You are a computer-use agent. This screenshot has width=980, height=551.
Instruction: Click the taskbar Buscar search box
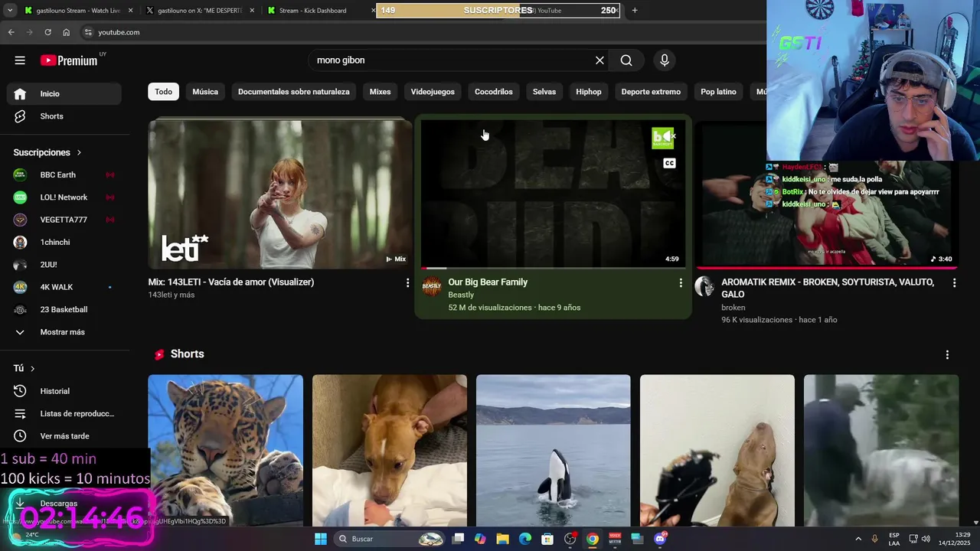(390, 539)
